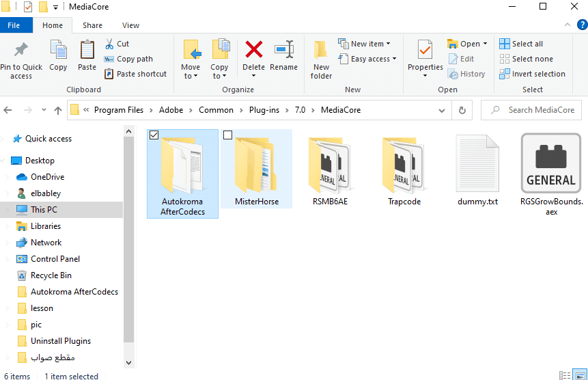This screenshot has height=380, width=588.
Task: Expand the Open button dropdown arrow
Action: point(486,44)
